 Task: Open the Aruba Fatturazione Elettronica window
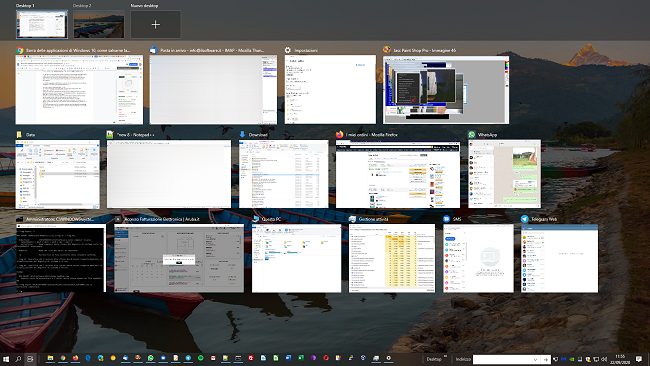[x=179, y=258]
